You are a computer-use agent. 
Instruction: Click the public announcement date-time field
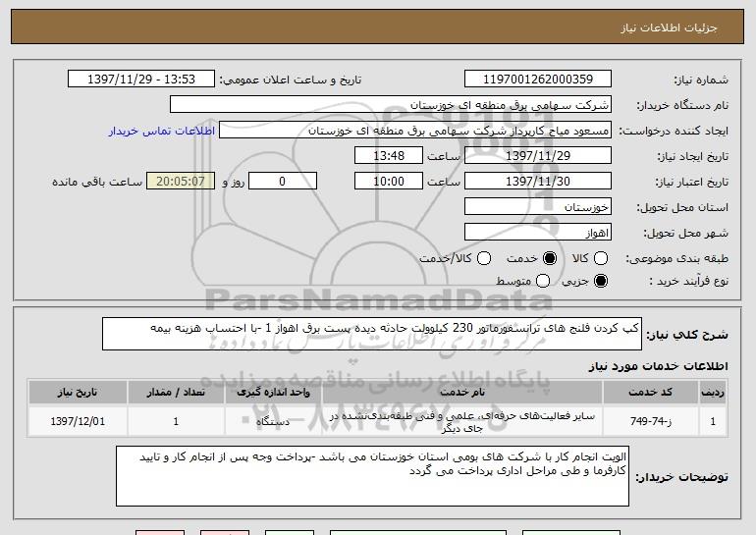(x=143, y=79)
